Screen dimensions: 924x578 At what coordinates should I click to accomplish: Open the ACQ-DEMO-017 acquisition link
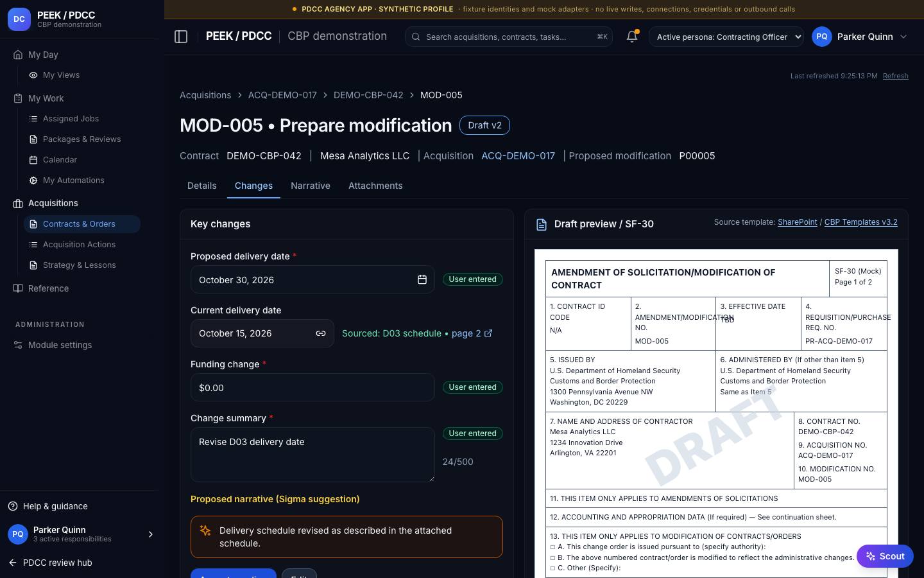click(x=518, y=156)
